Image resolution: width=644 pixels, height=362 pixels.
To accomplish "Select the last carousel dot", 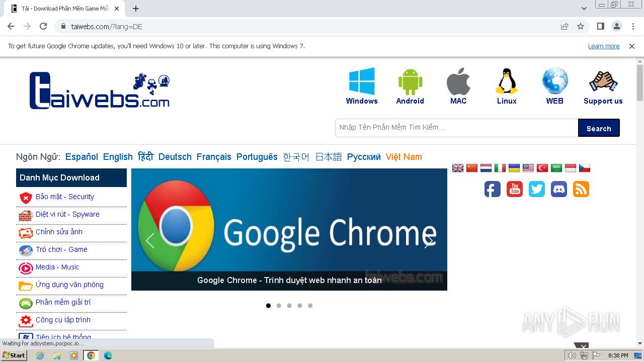I will point(310,306).
